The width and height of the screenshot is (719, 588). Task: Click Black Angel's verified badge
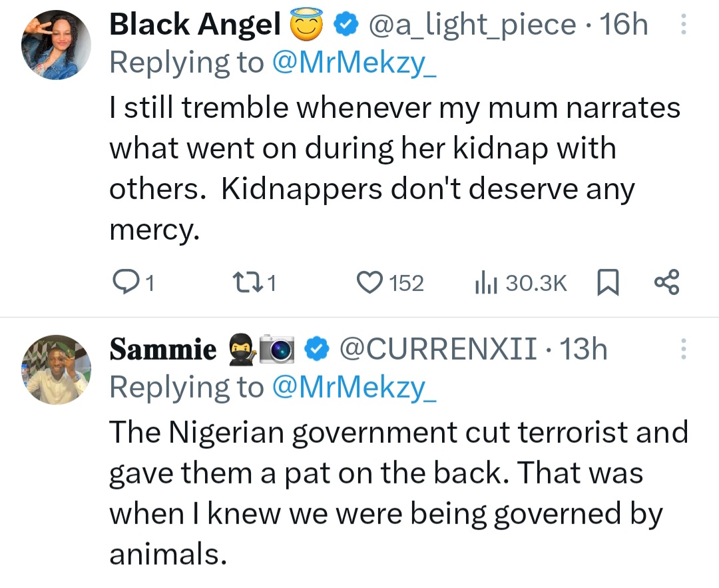coord(344,25)
